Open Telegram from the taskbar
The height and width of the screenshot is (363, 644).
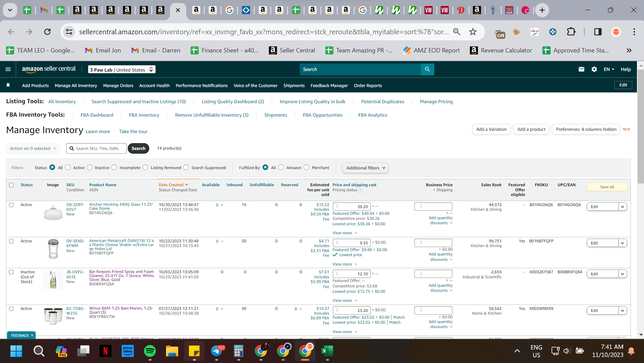[217, 351]
